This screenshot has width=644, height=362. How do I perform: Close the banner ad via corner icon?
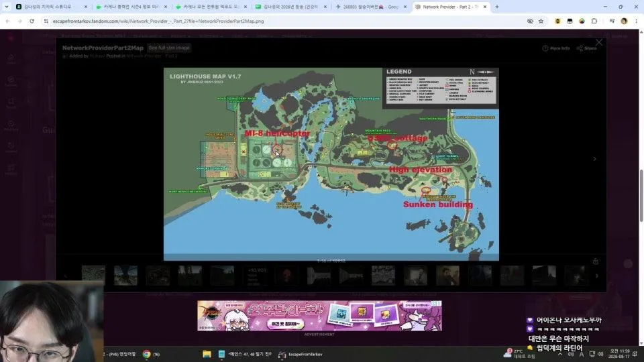pos(437,304)
